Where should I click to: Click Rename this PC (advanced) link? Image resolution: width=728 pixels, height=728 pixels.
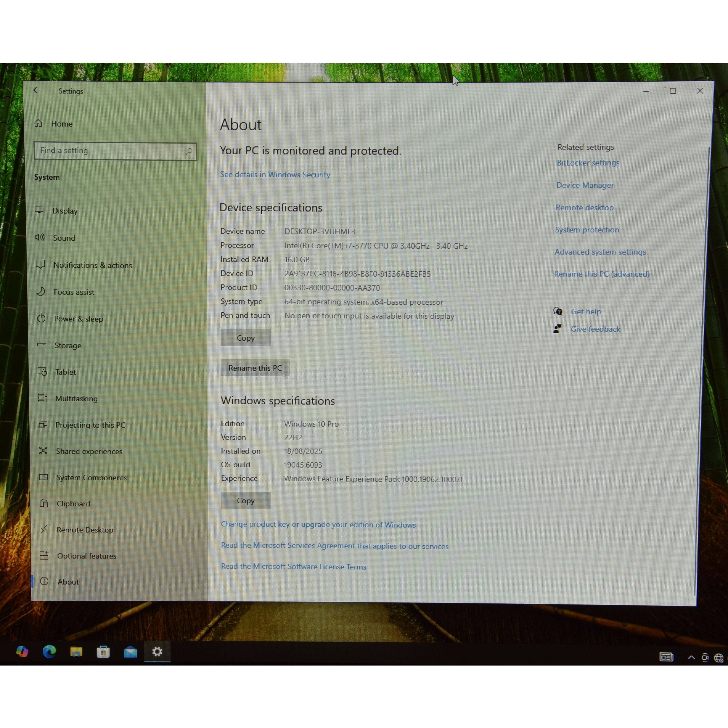602,274
